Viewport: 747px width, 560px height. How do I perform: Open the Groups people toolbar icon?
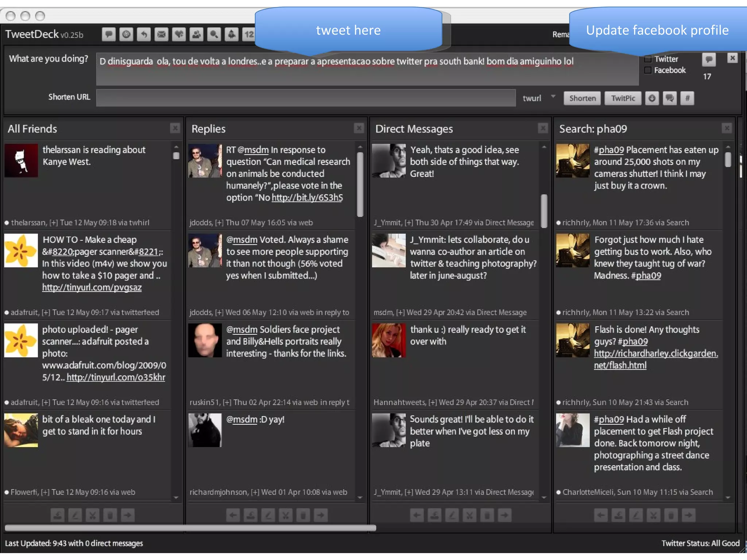(x=196, y=35)
